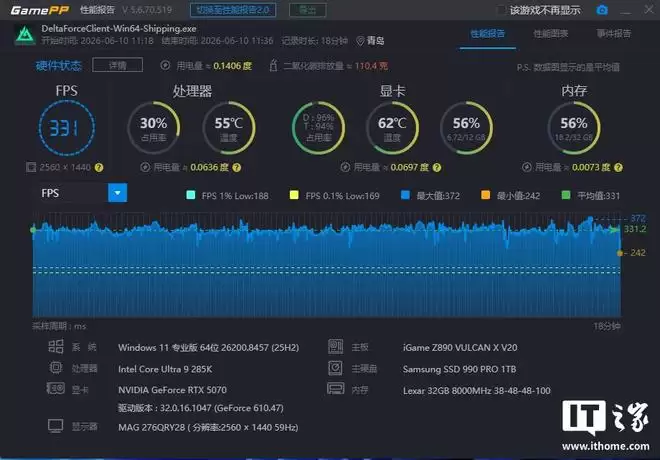Take a screenshot with the camera icon
The height and width of the screenshot is (460, 660).
602,10
